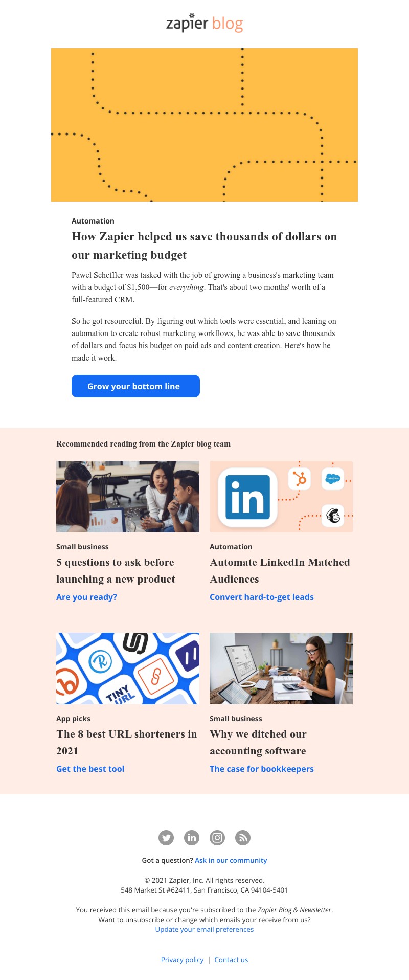Image resolution: width=409 pixels, height=980 pixels.
Task: Open The case for bookkeepers link
Action: (262, 769)
